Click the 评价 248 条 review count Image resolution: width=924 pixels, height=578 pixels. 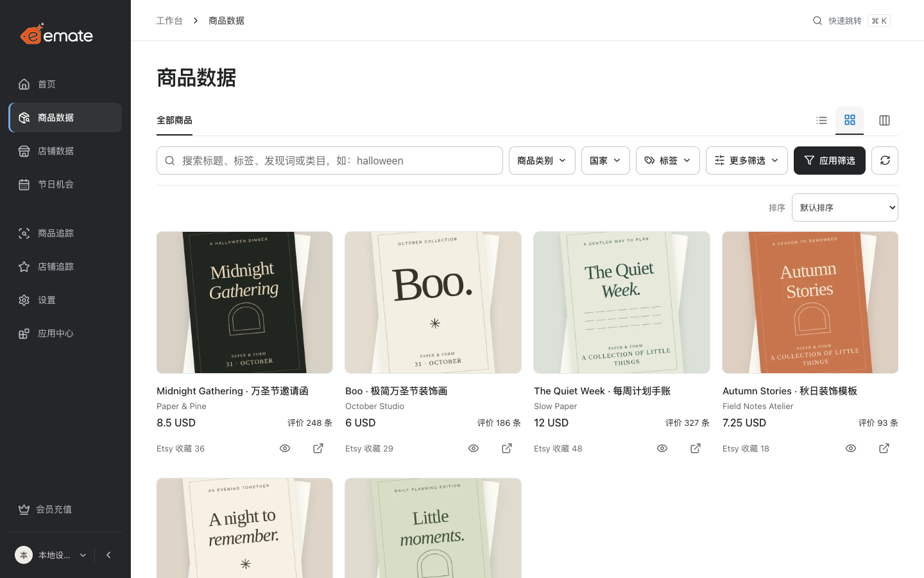310,423
